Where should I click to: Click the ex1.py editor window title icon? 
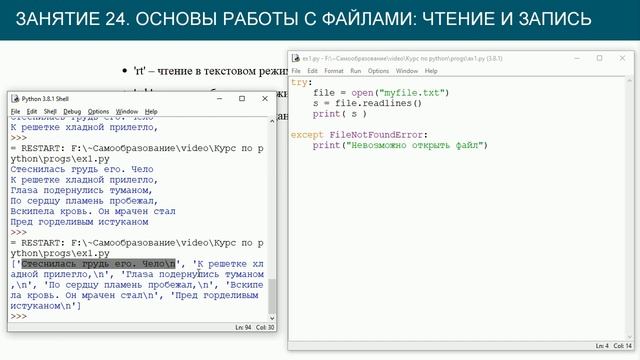pyautogui.click(x=296, y=58)
